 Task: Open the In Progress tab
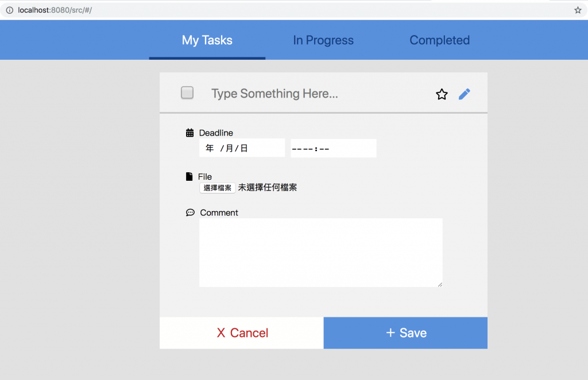click(x=323, y=40)
